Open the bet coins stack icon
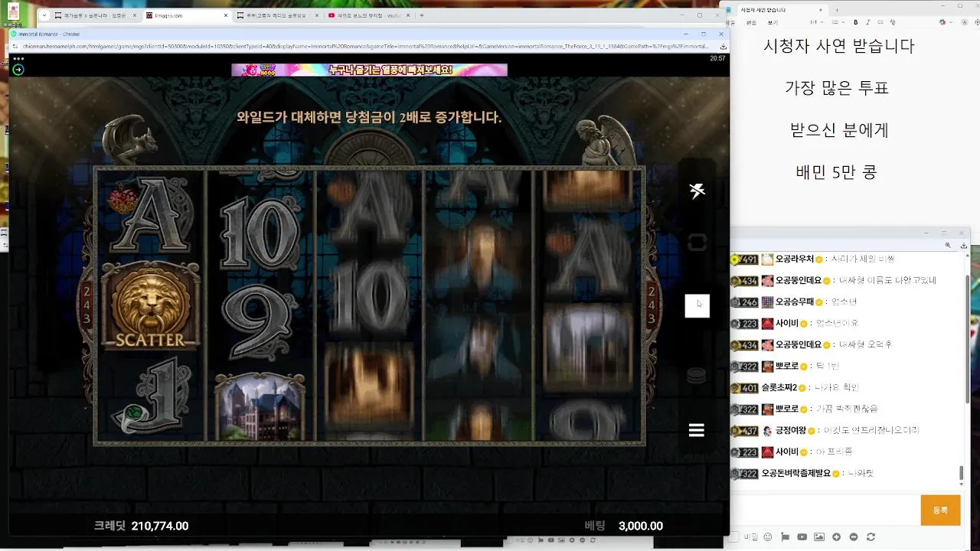 [696, 375]
